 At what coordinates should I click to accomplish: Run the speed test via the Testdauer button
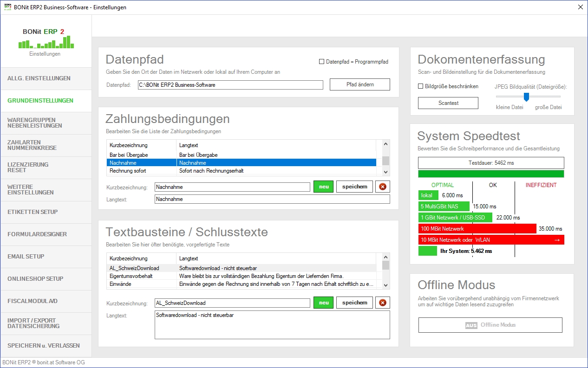tap(491, 163)
